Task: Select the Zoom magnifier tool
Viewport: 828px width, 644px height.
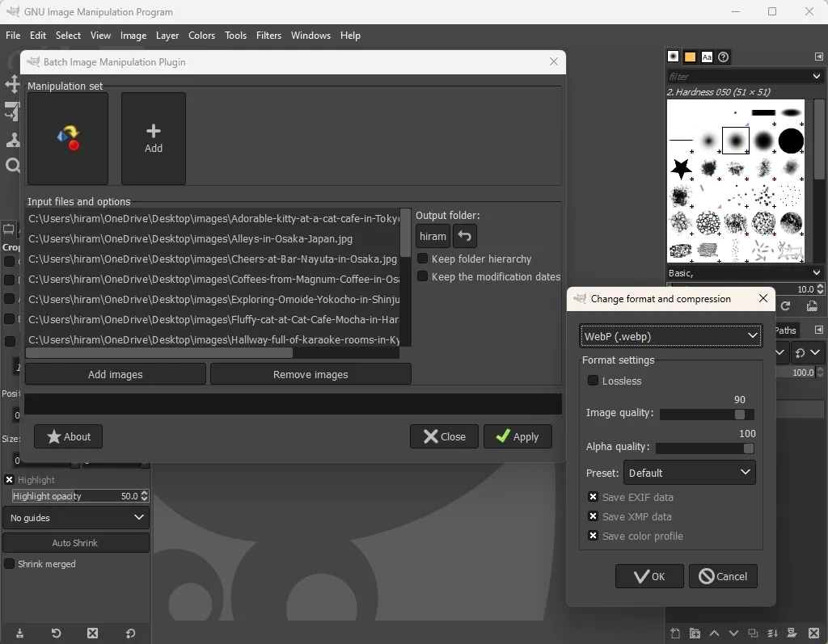Action: [x=12, y=166]
